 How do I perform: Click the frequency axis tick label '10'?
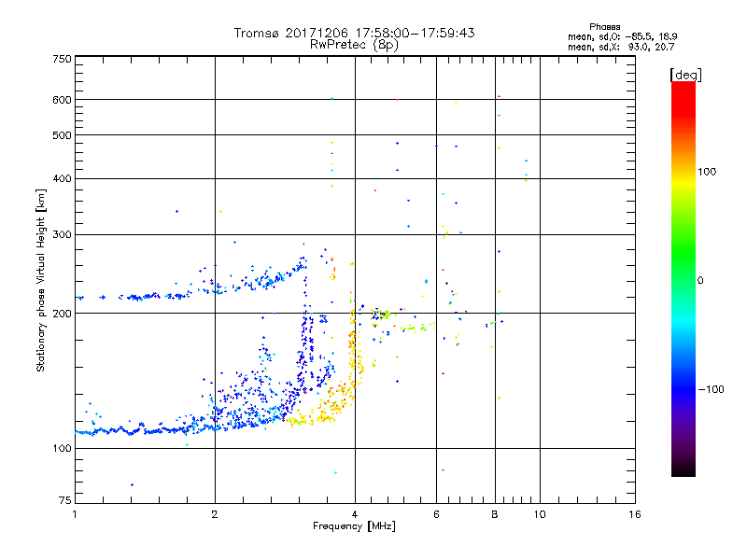(x=540, y=514)
